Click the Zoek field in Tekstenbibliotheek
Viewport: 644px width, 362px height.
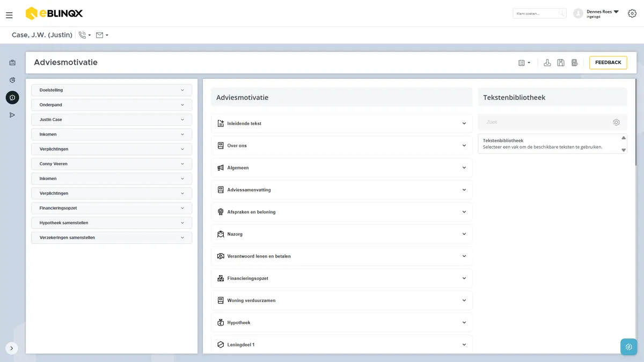pos(552,122)
